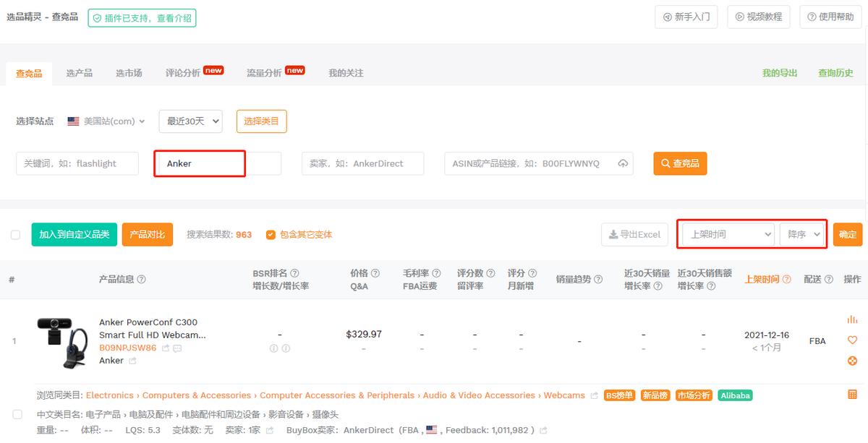This screenshot has width=868, height=443.
Task: Open the sales trend chart icon
Action: (x=852, y=319)
